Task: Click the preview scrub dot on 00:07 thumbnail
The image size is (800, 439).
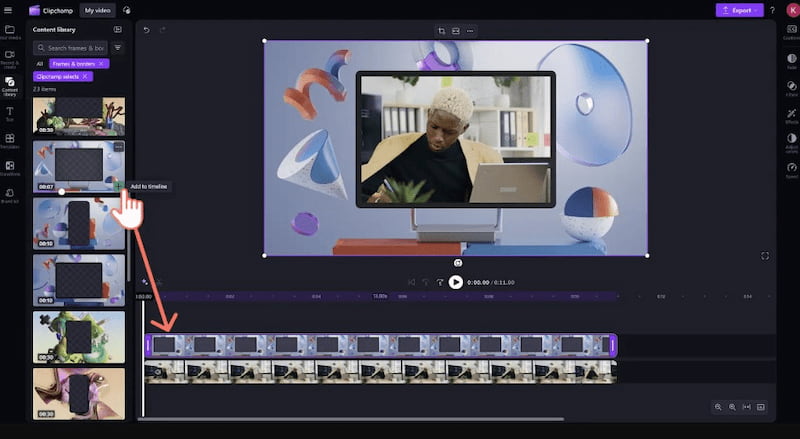Action: tap(62, 192)
